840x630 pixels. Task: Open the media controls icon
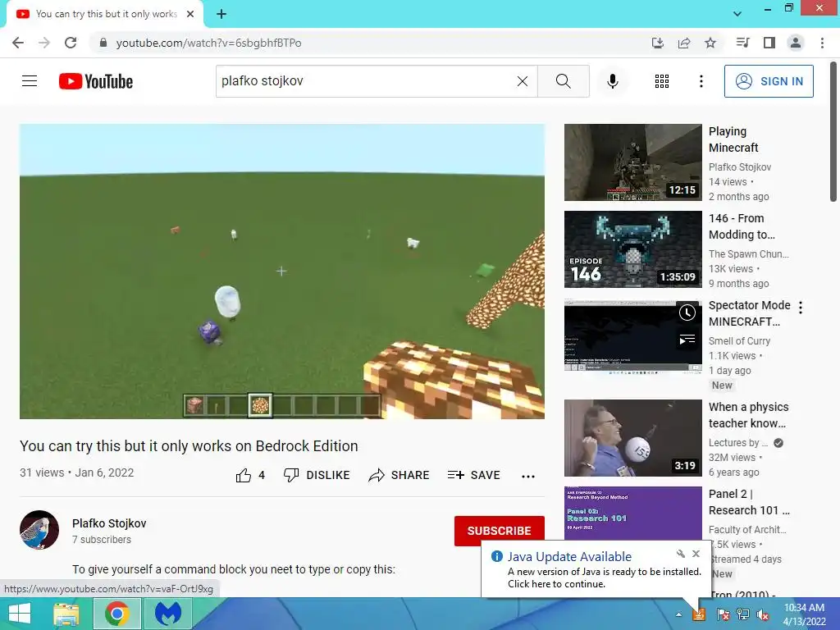coord(742,43)
